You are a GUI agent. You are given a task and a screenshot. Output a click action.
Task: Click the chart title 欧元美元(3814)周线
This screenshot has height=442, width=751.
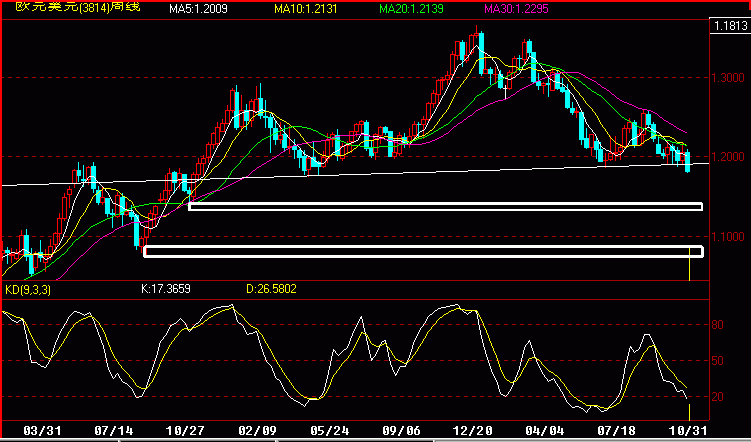click(78, 7)
